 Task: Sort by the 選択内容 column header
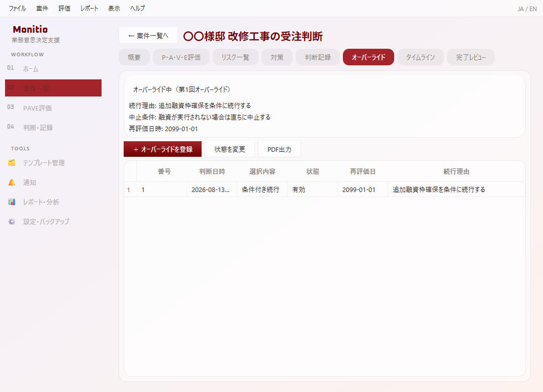pos(262,171)
